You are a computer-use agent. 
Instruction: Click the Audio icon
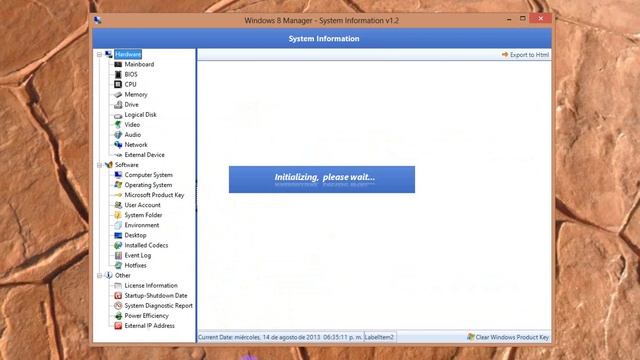[x=118, y=135]
